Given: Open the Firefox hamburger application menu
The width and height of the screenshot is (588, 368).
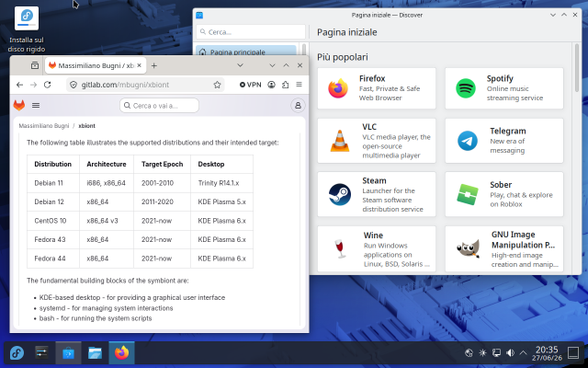Looking at the screenshot, I should (299, 85).
